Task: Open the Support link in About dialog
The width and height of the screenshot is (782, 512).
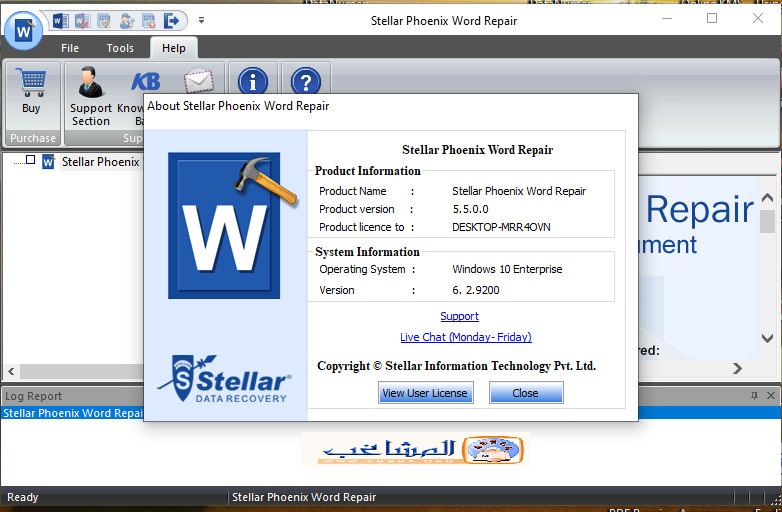Action: [x=459, y=316]
